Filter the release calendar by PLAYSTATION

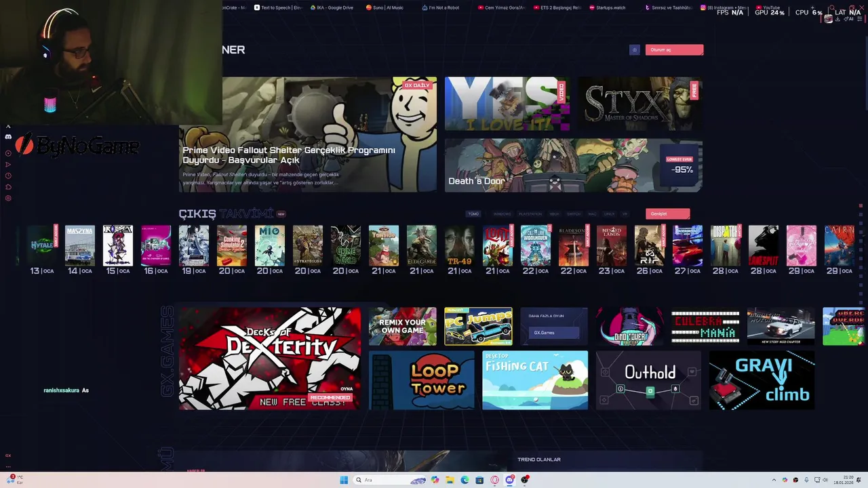(530, 213)
